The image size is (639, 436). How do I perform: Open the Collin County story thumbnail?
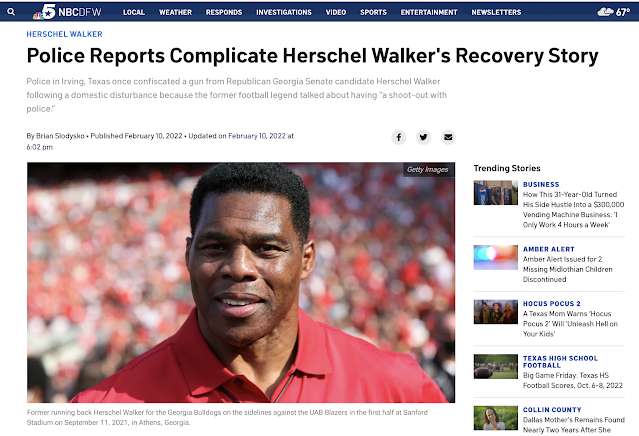click(x=496, y=418)
